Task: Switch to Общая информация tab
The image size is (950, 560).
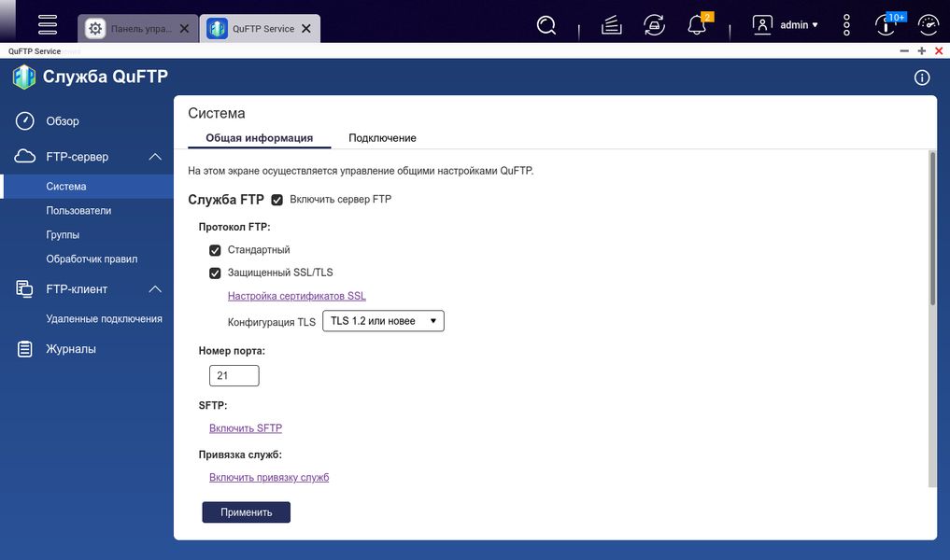Action: point(260,138)
